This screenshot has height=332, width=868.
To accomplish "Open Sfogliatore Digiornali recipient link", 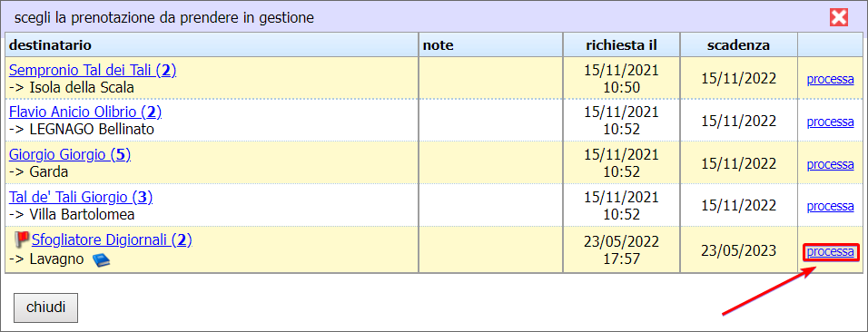I will [x=112, y=239].
